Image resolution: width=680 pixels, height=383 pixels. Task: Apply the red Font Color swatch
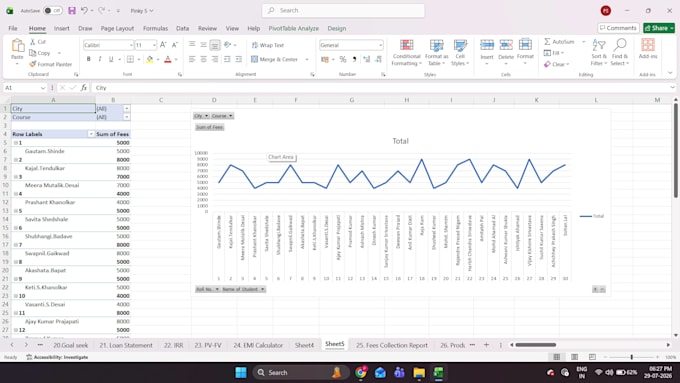point(168,59)
